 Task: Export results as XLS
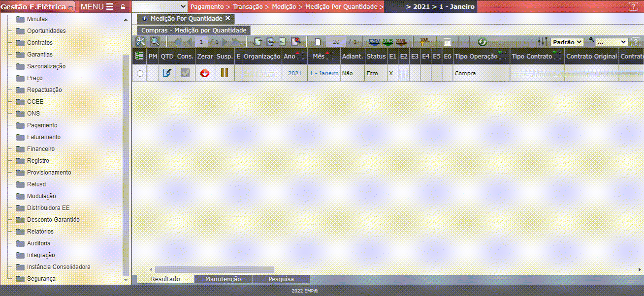pos(388,42)
